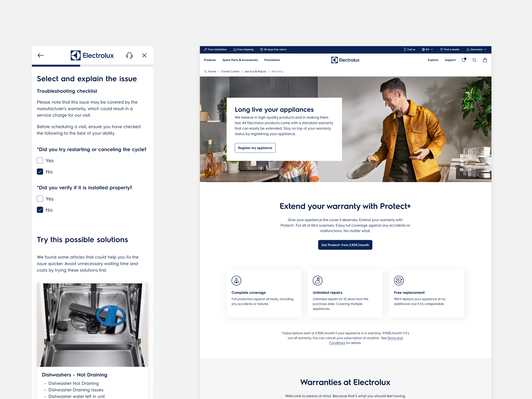Open the Explore menu
This screenshot has width=532, height=399.
(x=433, y=60)
